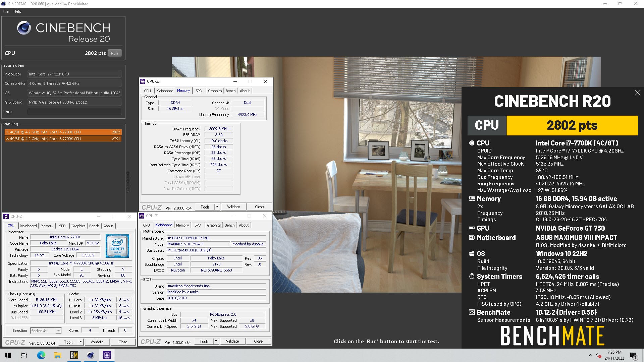Switch to Cinebench taskbar icon

[91, 355]
